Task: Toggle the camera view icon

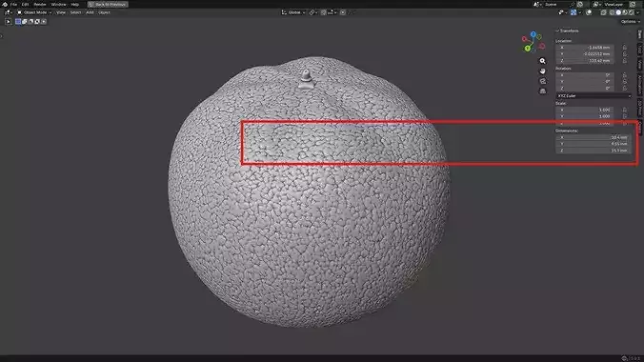Action: coord(543,81)
